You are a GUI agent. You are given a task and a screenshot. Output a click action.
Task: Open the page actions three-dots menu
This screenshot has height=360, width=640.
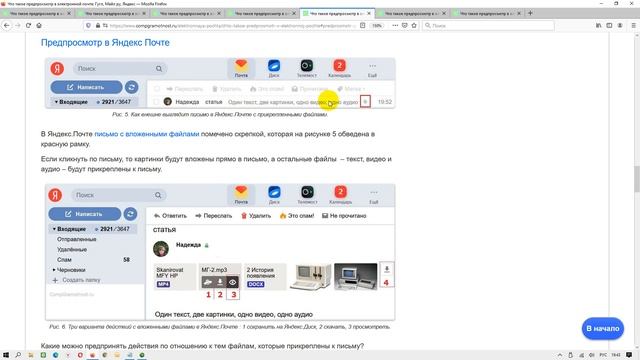(x=395, y=25)
